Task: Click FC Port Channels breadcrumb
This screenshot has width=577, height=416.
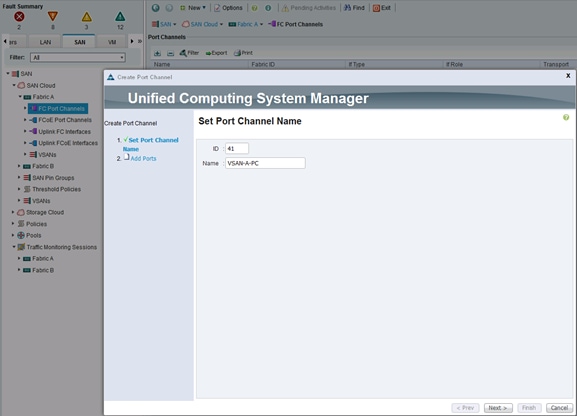Action: (x=296, y=24)
